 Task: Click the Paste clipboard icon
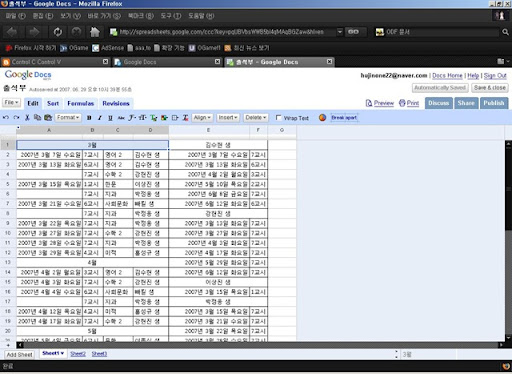[48, 118]
